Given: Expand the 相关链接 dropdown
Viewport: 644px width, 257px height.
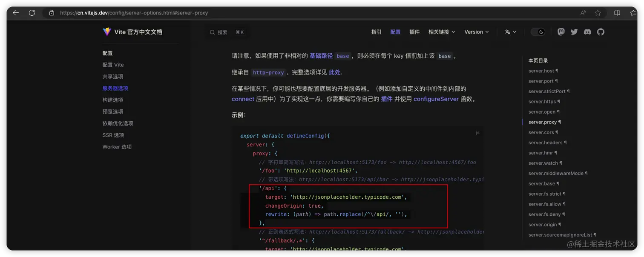Looking at the screenshot, I should 442,32.
